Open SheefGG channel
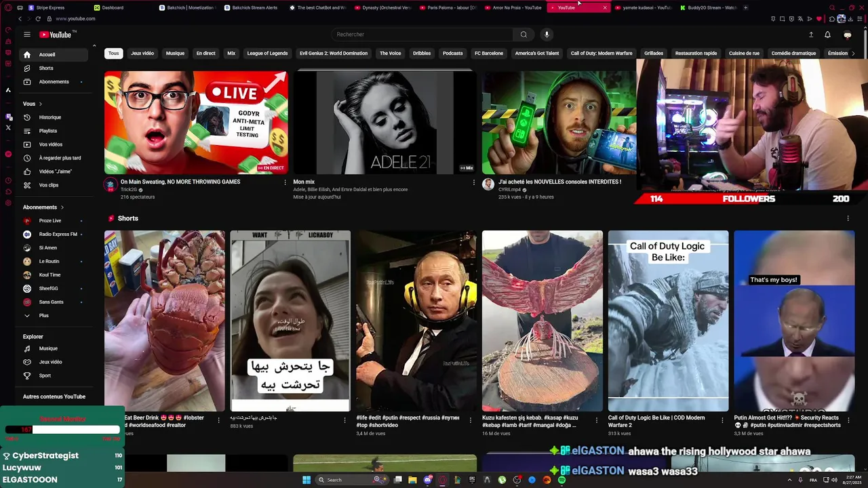This screenshot has height=488, width=868. click(x=53, y=288)
